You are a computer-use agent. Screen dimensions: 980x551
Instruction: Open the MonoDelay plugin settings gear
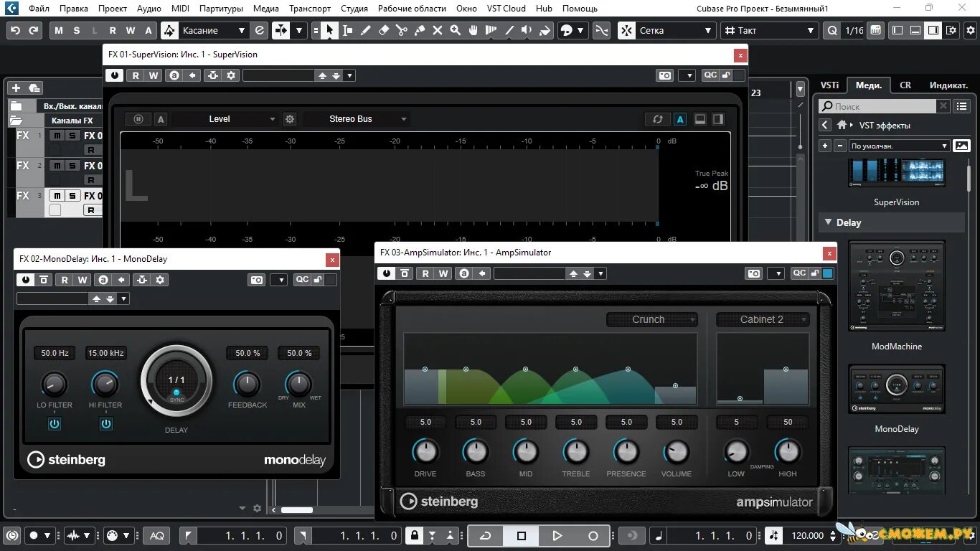tap(160, 280)
